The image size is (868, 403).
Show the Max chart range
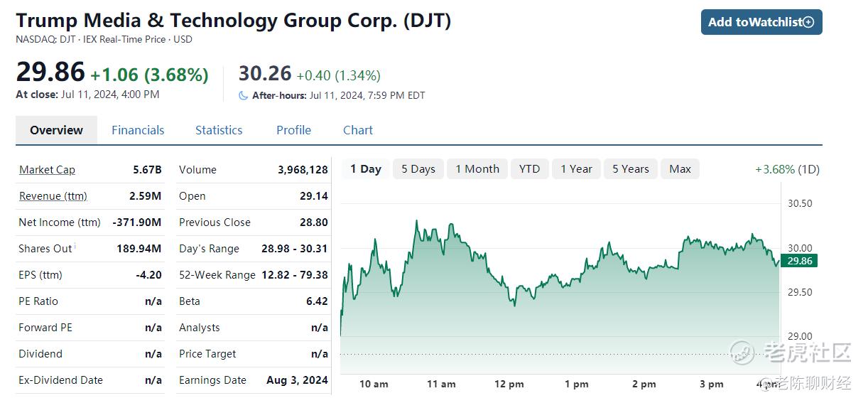[x=680, y=169]
